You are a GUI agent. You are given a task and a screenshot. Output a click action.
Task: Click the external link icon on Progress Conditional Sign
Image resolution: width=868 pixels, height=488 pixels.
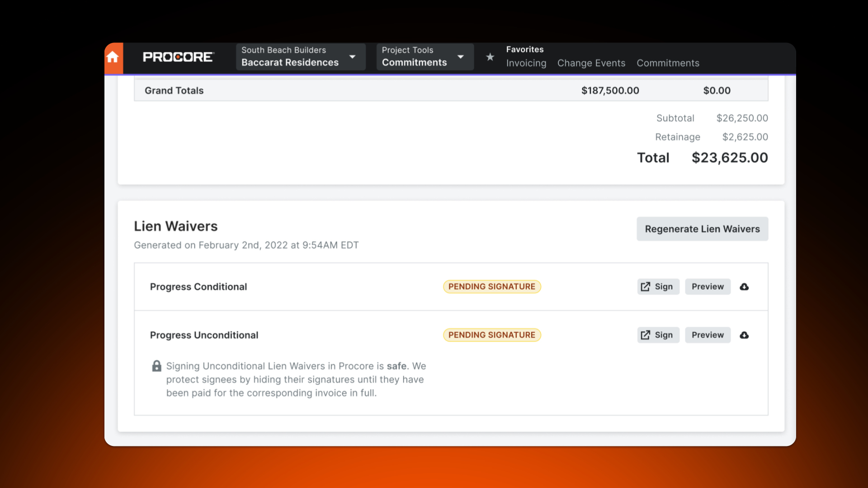coord(646,286)
